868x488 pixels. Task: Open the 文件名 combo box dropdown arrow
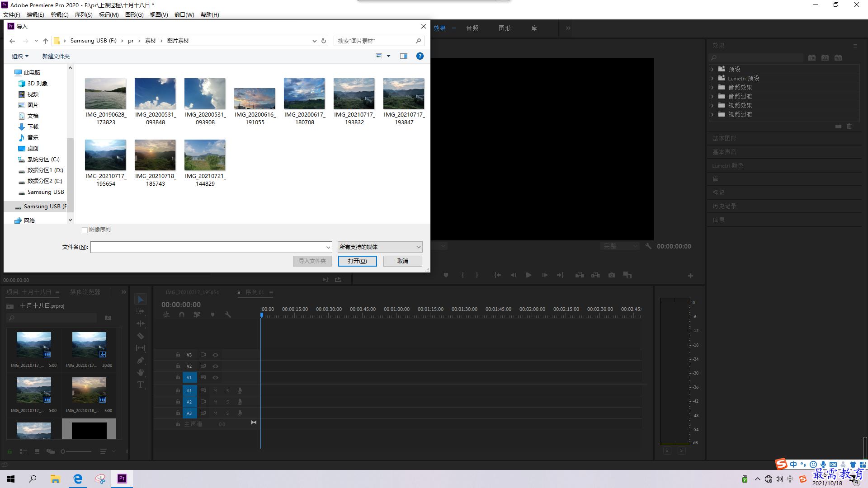[x=328, y=248]
